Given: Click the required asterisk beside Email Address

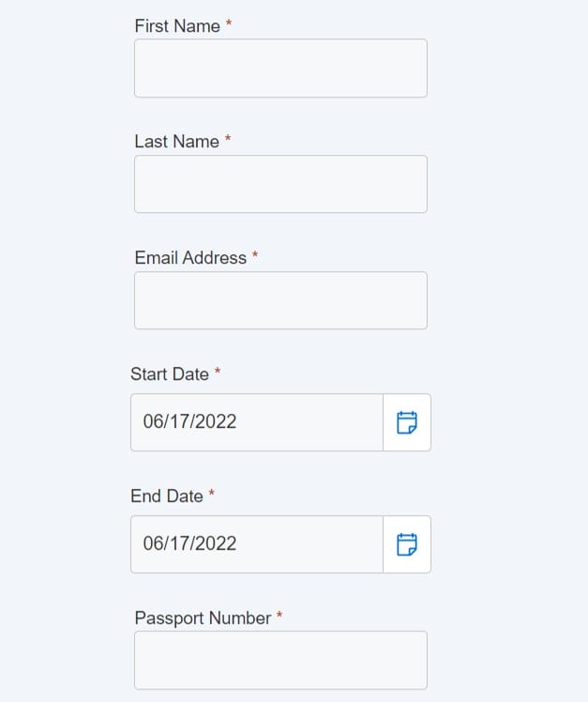Looking at the screenshot, I should click(x=255, y=254).
